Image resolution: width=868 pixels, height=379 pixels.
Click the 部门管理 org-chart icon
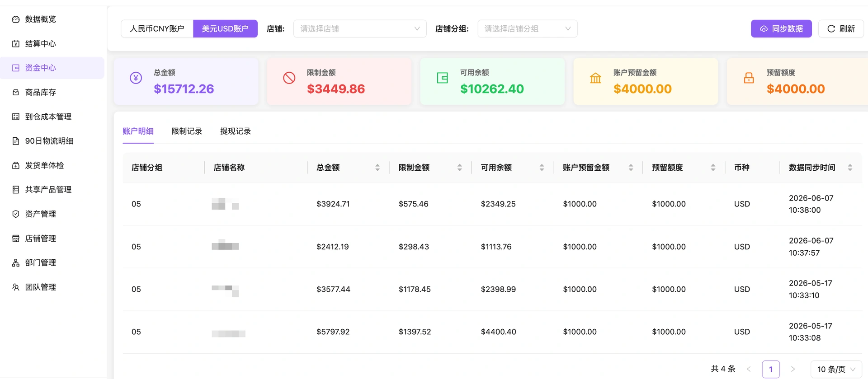point(16,263)
